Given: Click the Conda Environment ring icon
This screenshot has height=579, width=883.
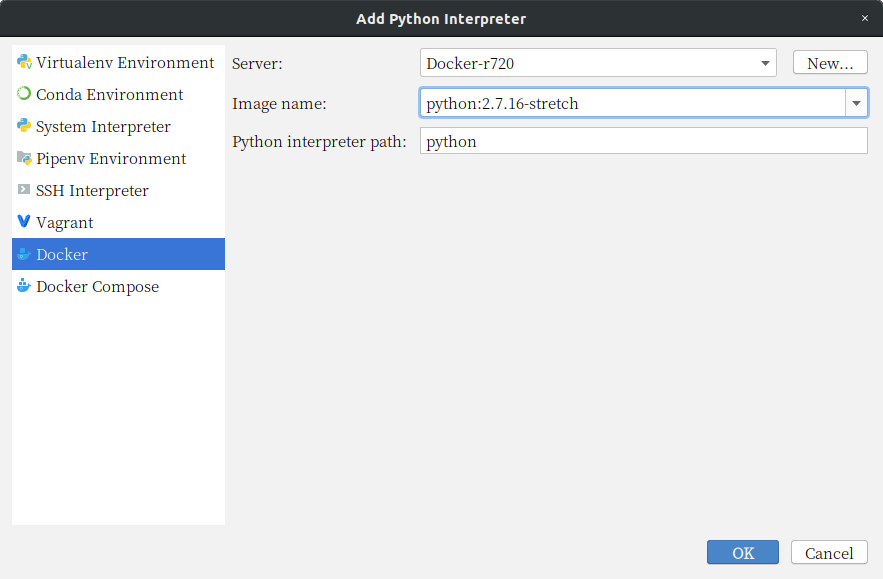Looking at the screenshot, I should 24,93.
